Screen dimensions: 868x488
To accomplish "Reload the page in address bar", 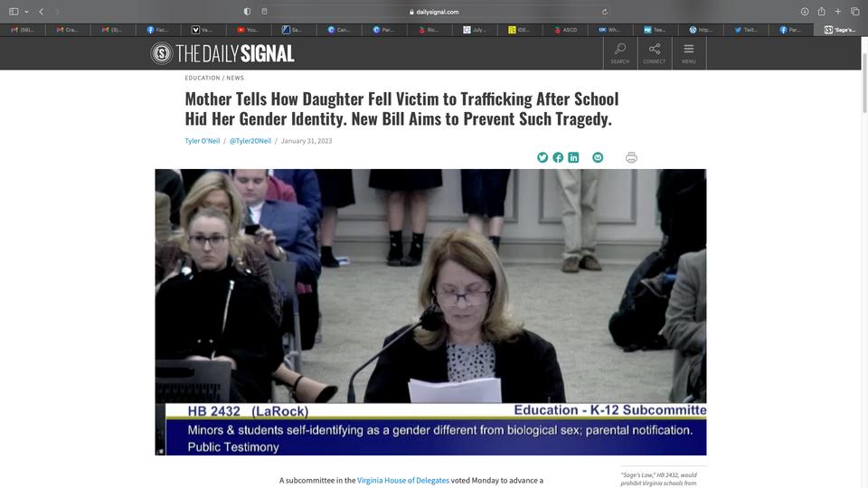I will coord(605,12).
